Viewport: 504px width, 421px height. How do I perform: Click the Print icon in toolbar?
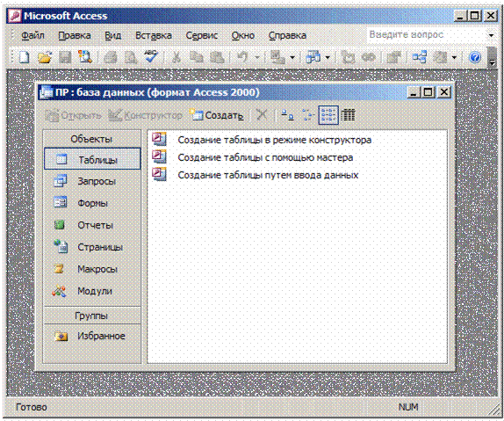[111, 58]
